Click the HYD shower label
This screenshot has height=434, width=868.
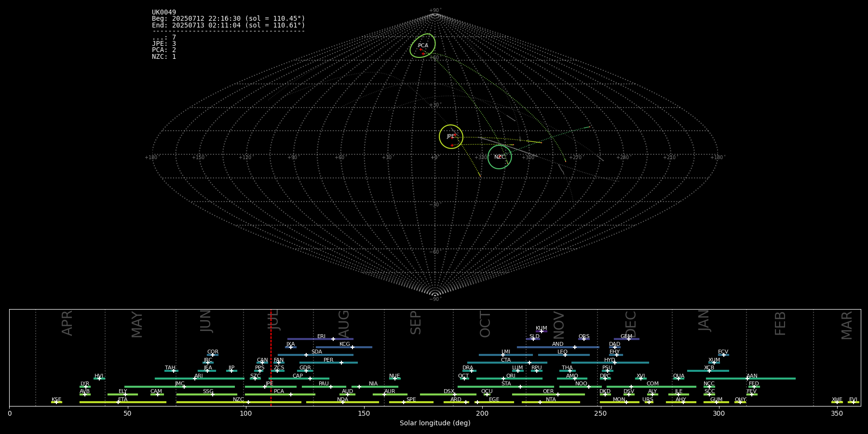[x=610, y=360]
